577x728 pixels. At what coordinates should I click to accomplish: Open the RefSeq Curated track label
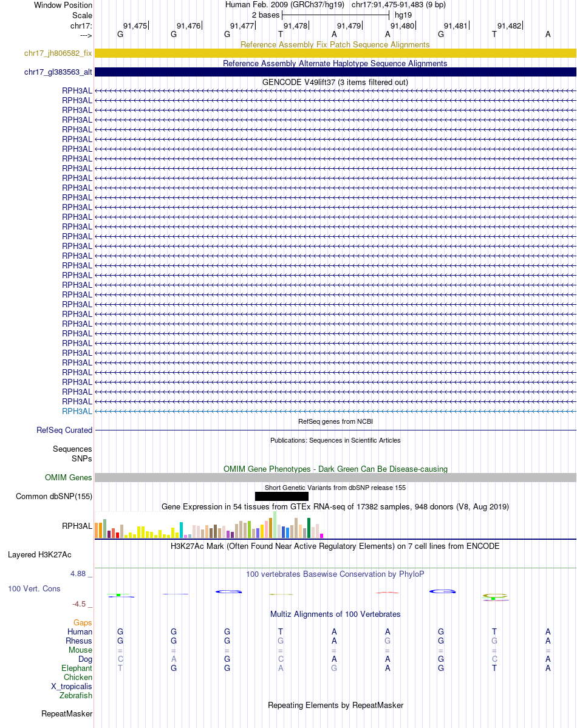pyautogui.click(x=64, y=430)
